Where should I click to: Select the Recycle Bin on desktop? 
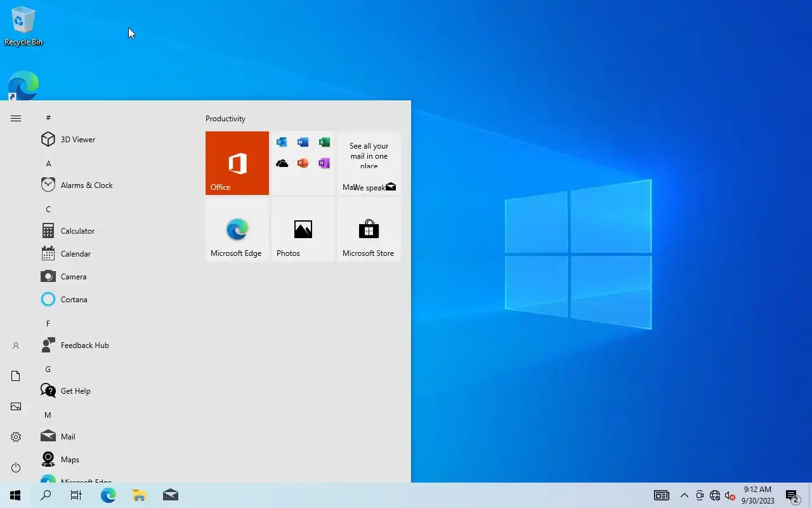coord(23,26)
